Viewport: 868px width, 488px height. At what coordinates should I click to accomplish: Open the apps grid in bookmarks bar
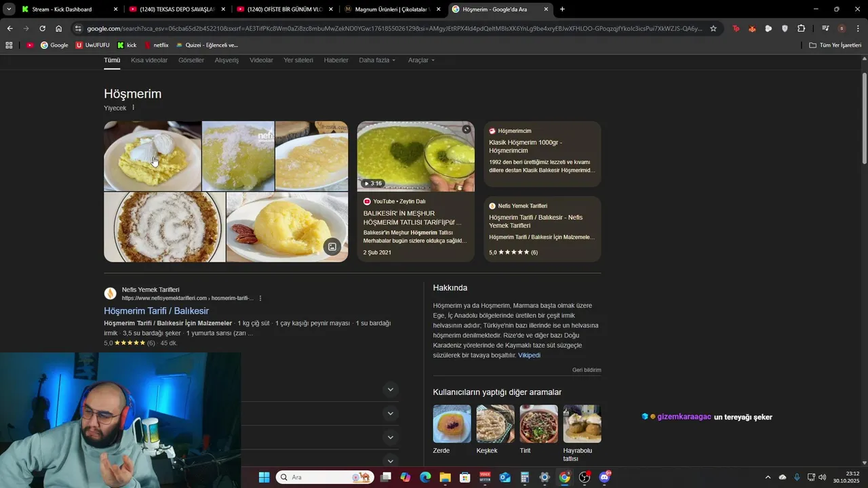tap(9, 45)
